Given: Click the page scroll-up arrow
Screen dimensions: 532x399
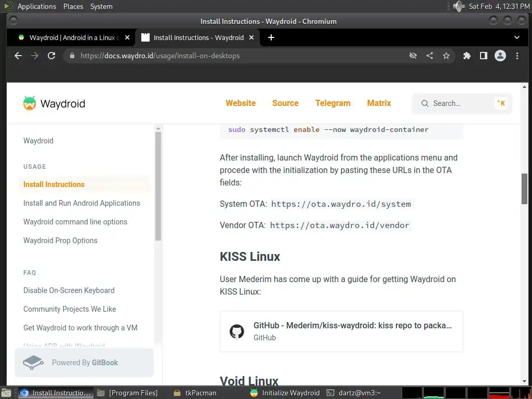Looking at the screenshot, I should coord(525,87).
